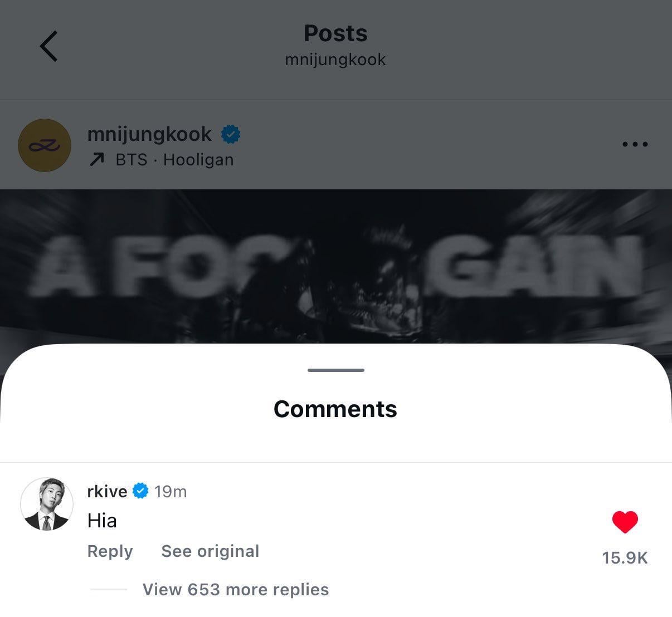Image resolution: width=672 pixels, height=617 pixels.
Task: Open rkive's profile avatar
Action: (47, 503)
